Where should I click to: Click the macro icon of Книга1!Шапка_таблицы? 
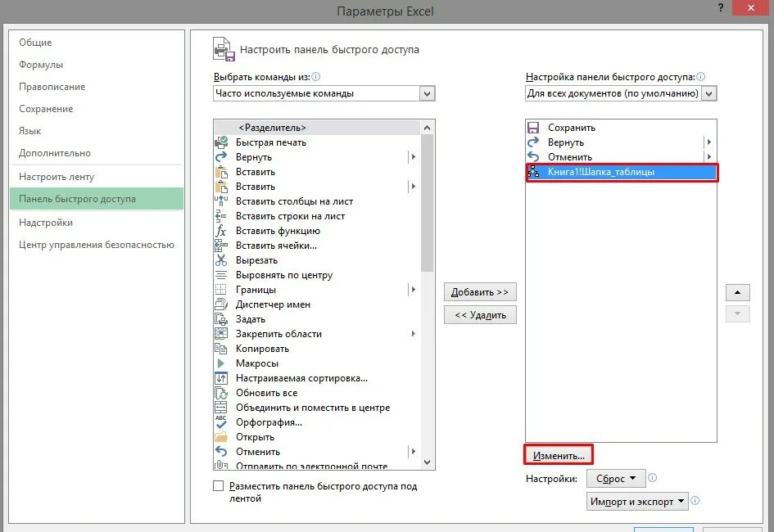tap(533, 172)
